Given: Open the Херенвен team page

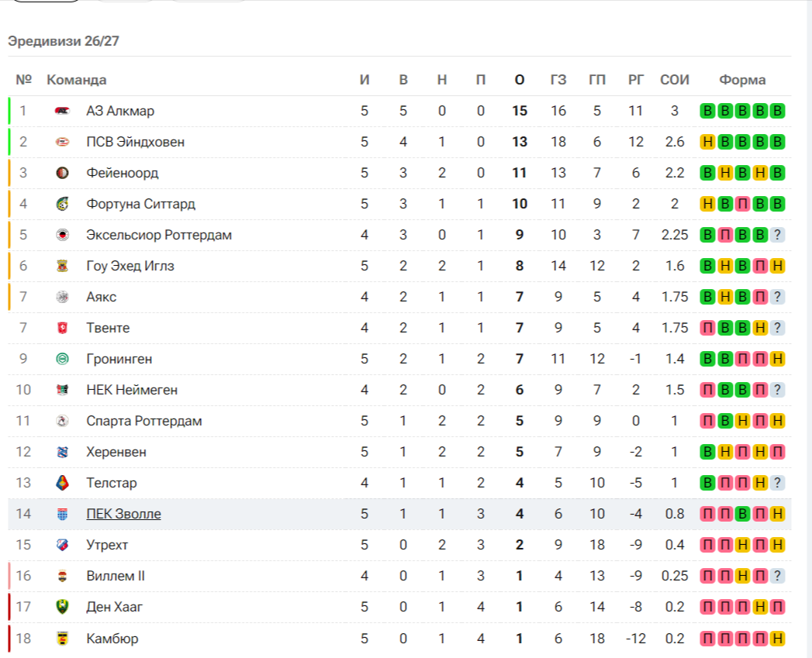Looking at the screenshot, I should pos(116,452).
